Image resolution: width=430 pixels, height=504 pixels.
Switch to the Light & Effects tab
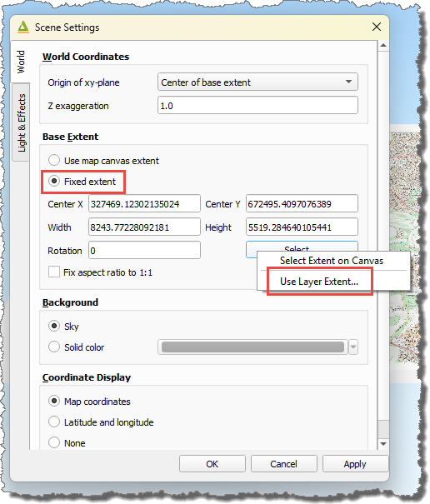coord(21,122)
